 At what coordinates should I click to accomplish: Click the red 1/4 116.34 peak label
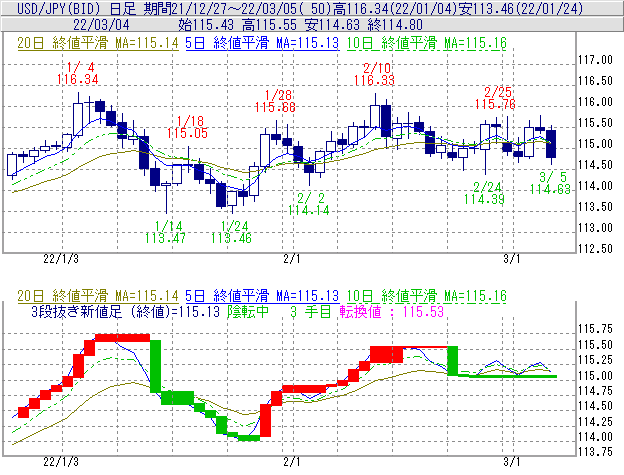78,73
